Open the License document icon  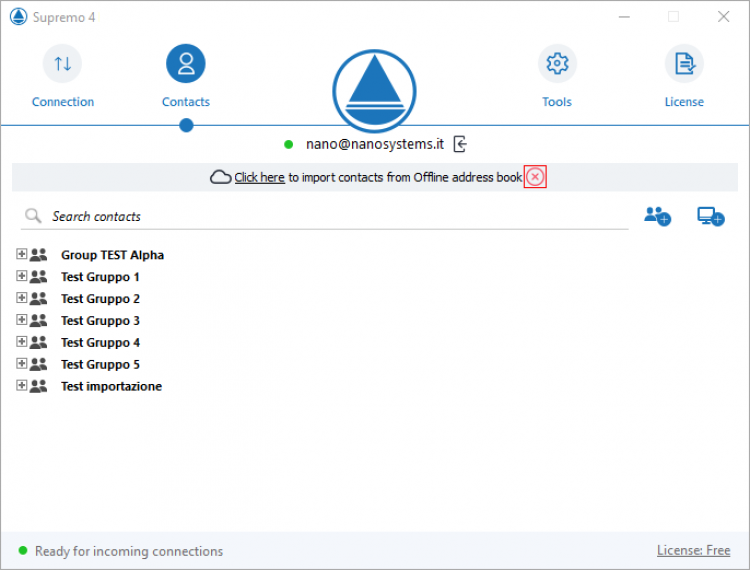pyautogui.click(x=684, y=63)
